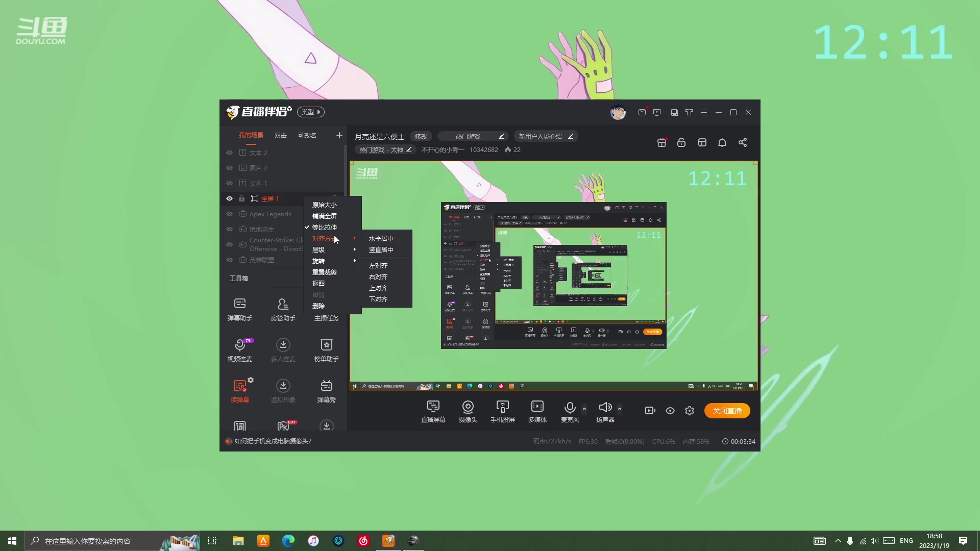Viewport: 980px width, 551px height.
Task: Share the stream via share icon
Action: [743, 142]
